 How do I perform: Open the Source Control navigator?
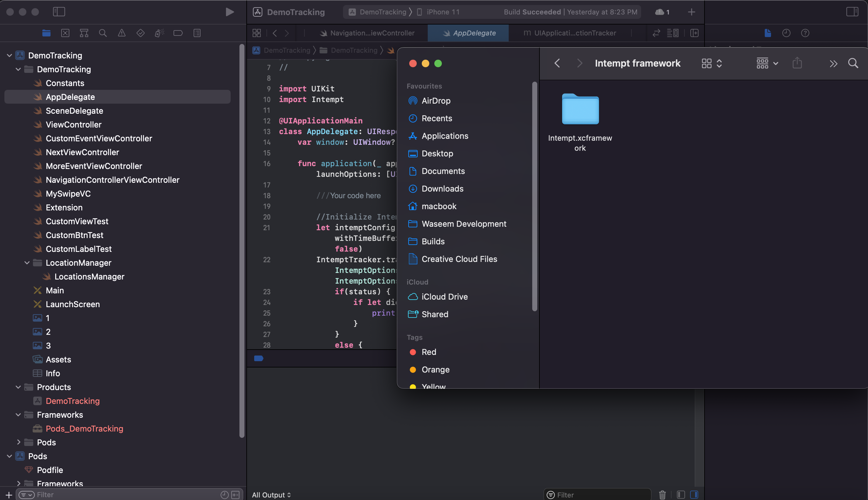(x=65, y=33)
